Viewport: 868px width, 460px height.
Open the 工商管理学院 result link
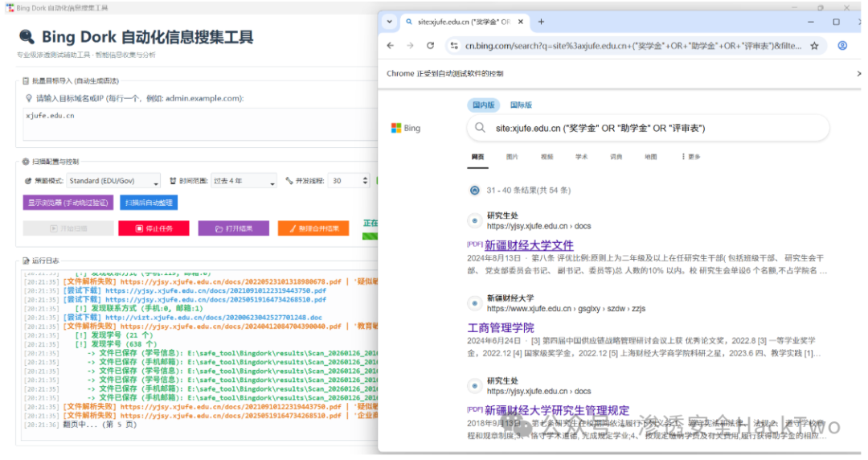click(501, 327)
